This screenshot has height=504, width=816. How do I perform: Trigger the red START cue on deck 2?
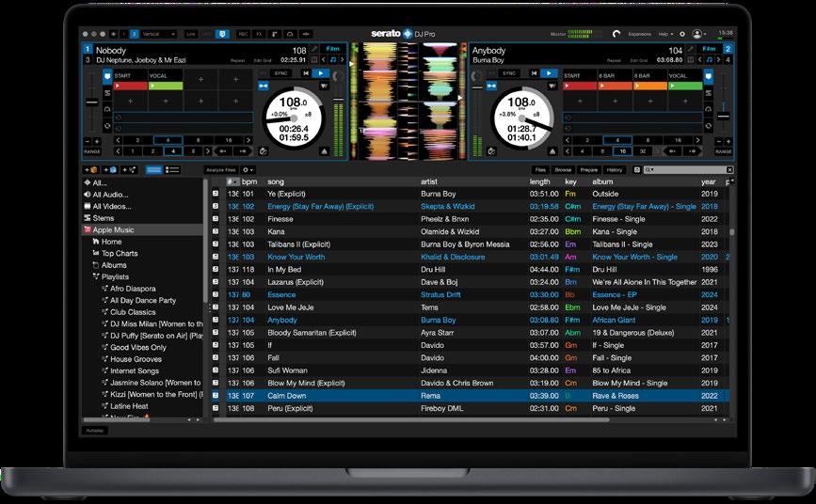[580, 86]
